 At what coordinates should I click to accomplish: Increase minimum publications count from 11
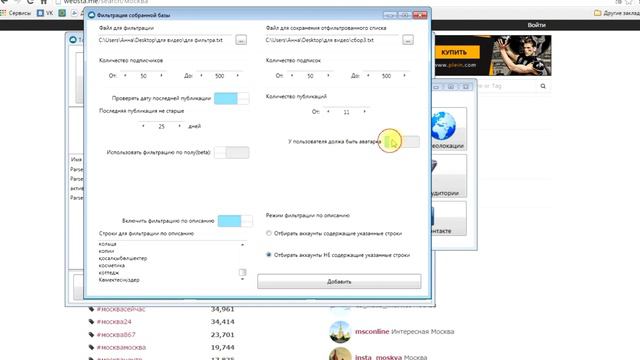point(364,111)
